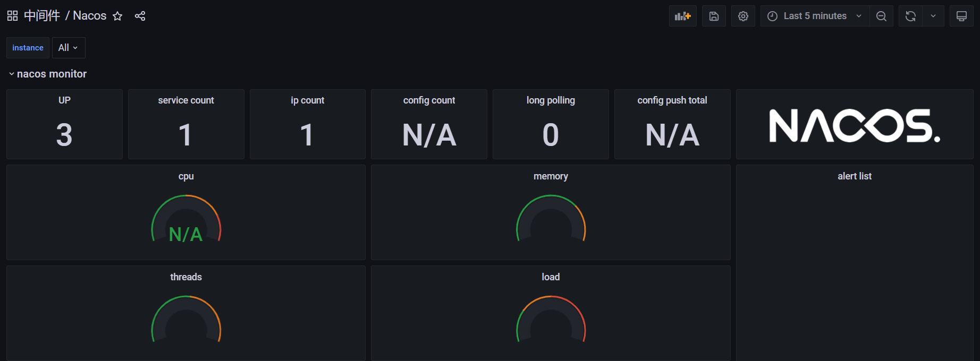Open dashboard settings gear
This screenshot has width=980, height=361.
tap(743, 16)
